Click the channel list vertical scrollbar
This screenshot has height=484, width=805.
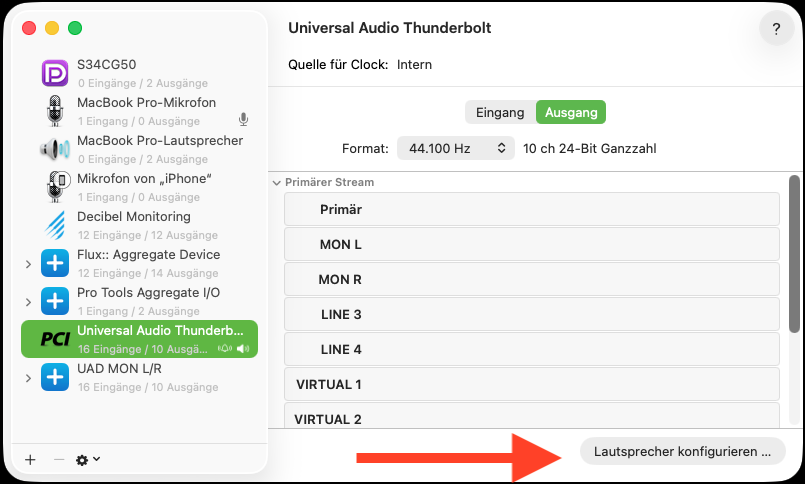point(795,255)
